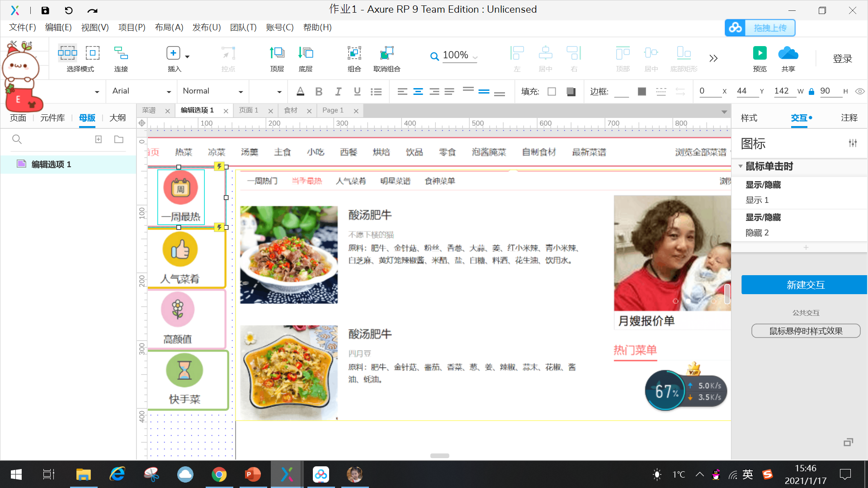The width and height of the screenshot is (868, 488).
Task: Click the Preview play icon
Action: 759,53
